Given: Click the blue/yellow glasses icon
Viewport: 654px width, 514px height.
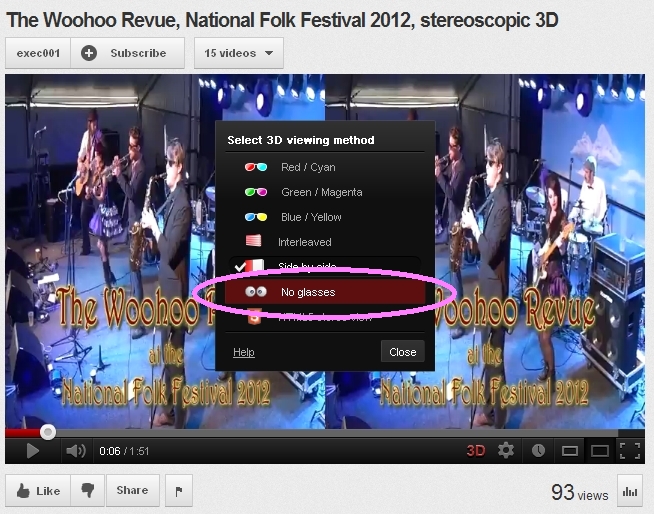Looking at the screenshot, I should pyautogui.click(x=256, y=217).
